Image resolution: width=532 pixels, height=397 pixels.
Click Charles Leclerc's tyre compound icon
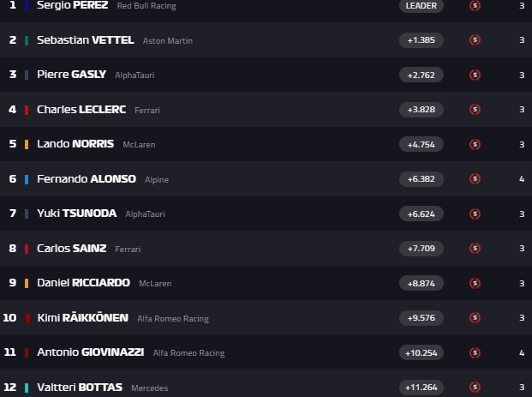475,110
